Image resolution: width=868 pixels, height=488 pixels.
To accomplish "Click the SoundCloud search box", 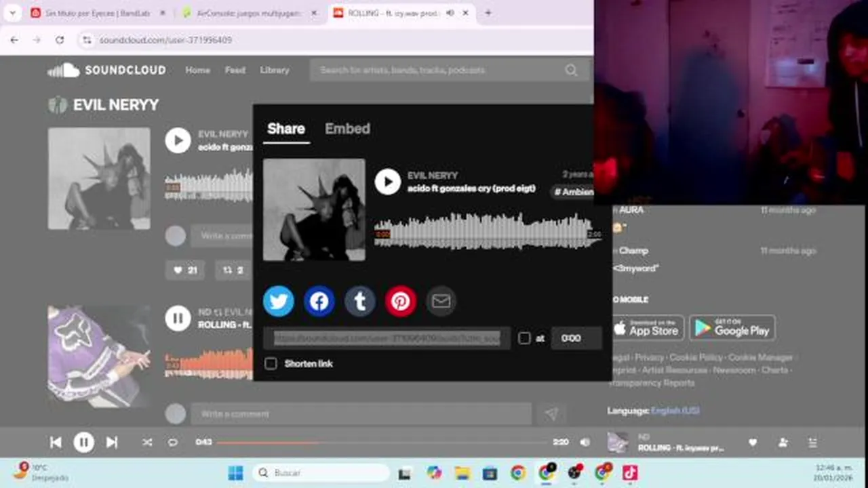I will coord(450,70).
